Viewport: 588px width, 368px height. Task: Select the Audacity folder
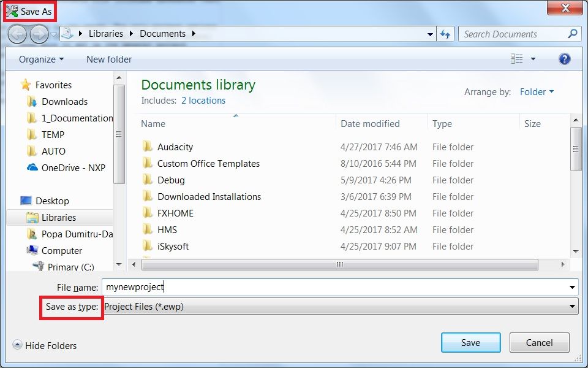(175, 147)
